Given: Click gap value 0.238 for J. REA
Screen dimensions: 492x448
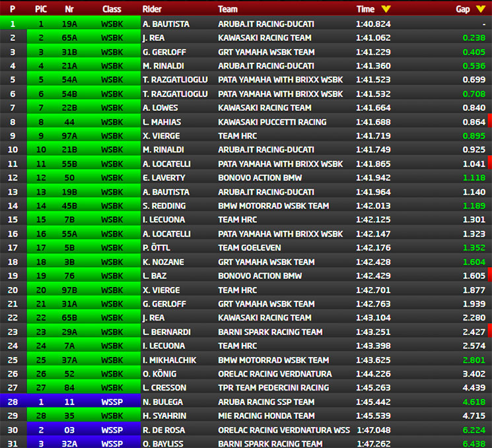Looking at the screenshot, I should [x=474, y=38].
